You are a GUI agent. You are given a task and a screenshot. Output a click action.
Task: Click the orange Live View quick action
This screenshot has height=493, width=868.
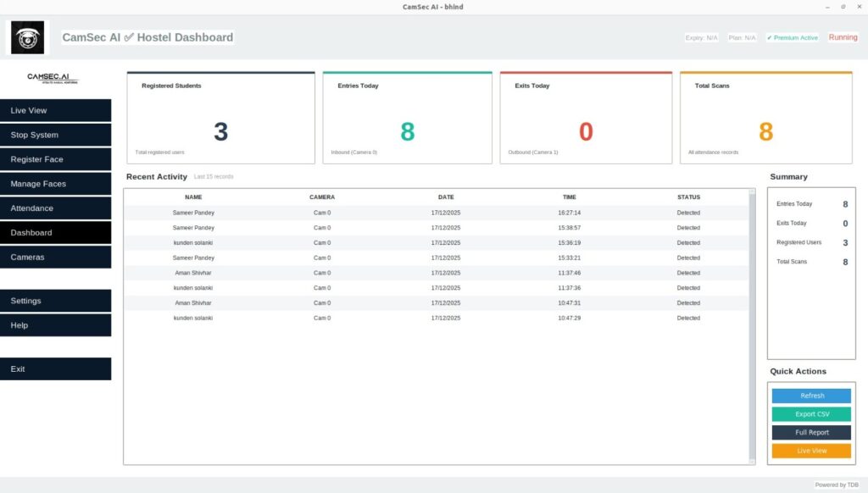(x=811, y=451)
